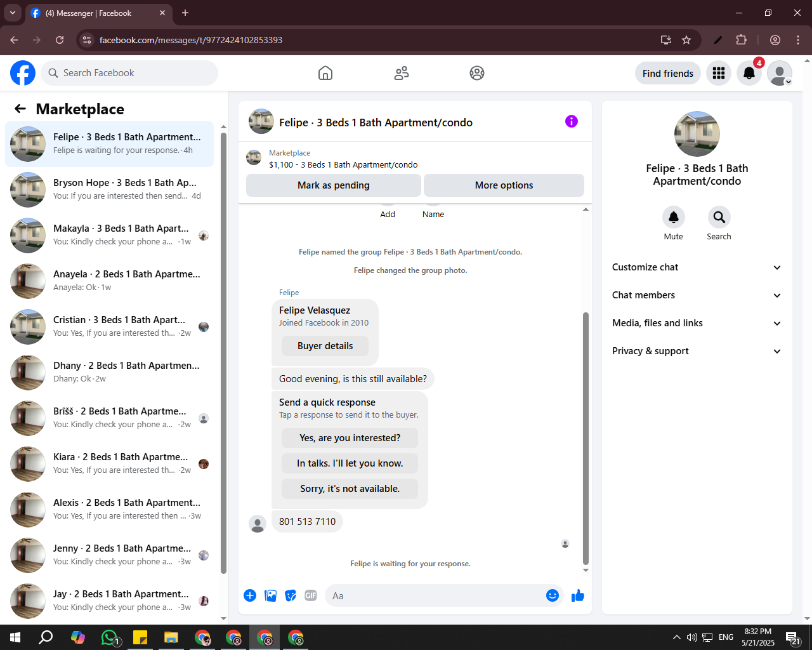Open the Chrome three-dot menu
This screenshot has width=812, height=650.
[x=798, y=40]
